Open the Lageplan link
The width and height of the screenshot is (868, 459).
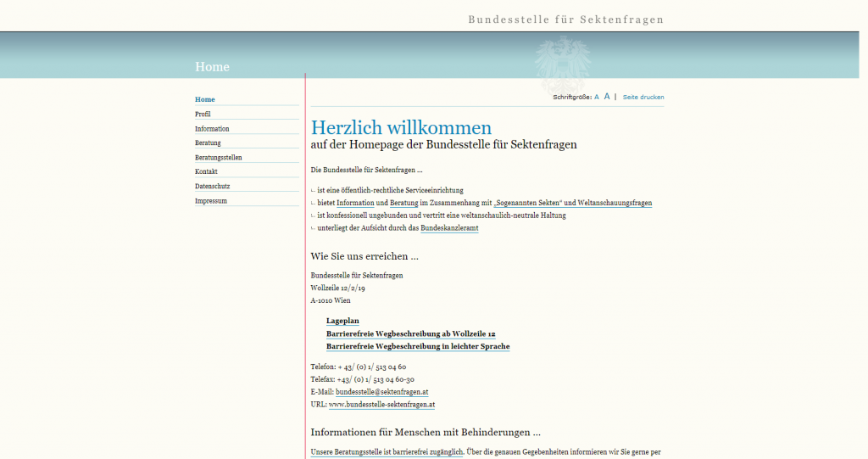pyautogui.click(x=342, y=321)
